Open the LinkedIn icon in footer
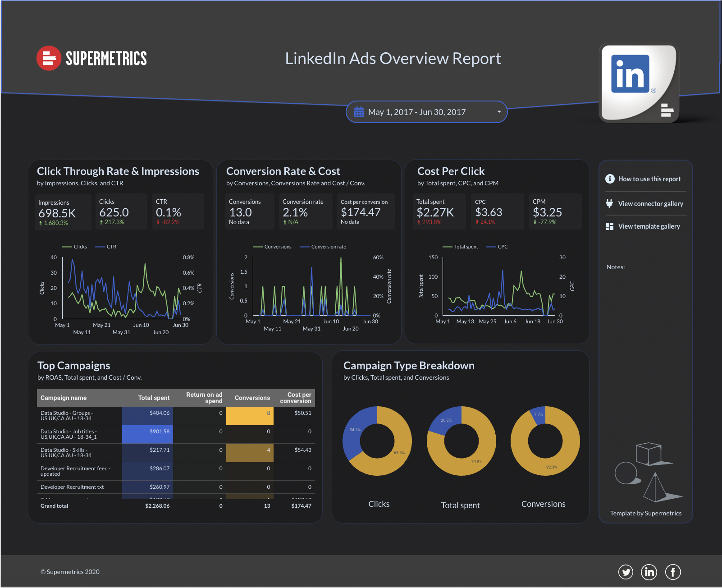 coord(649,572)
